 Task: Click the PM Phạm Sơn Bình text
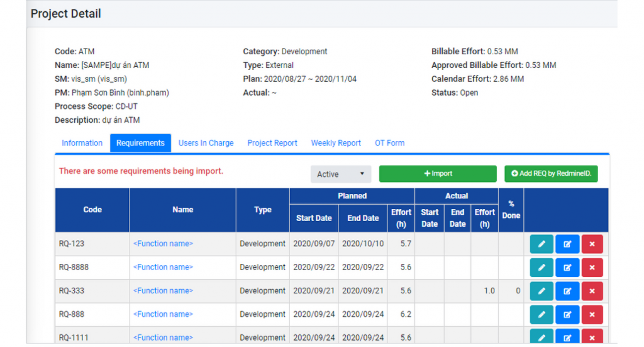pos(112,93)
